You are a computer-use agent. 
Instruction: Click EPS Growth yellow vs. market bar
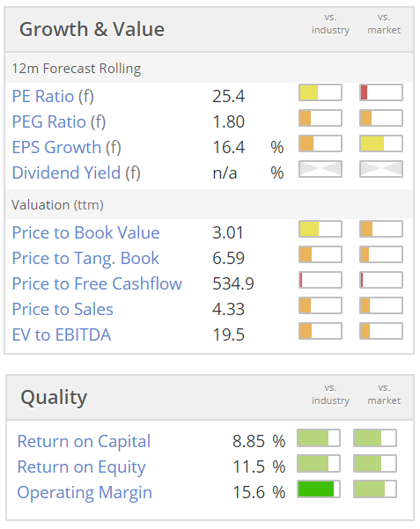(x=381, y=143)
